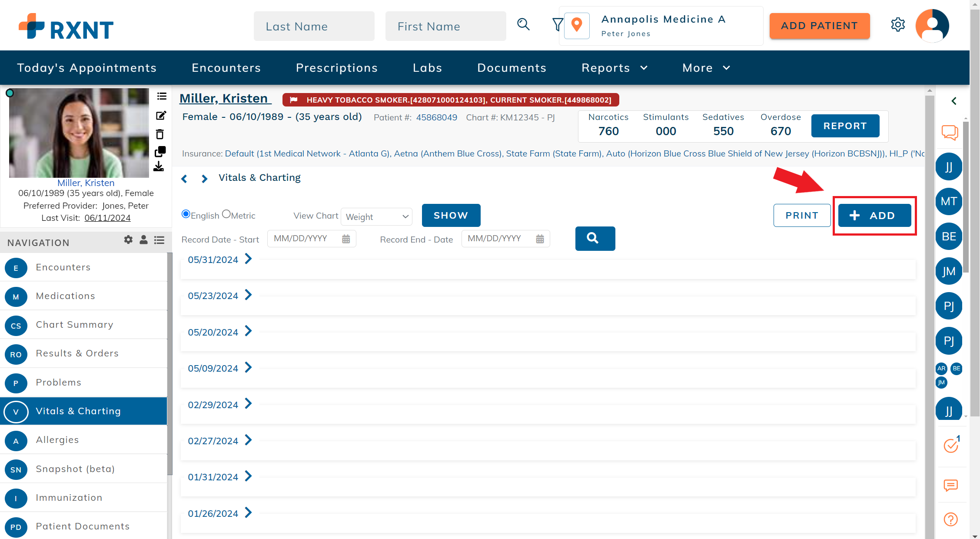Click the patient search magnifier icon
This screenshot has height=539, width=980.
(x=523, y=25)
